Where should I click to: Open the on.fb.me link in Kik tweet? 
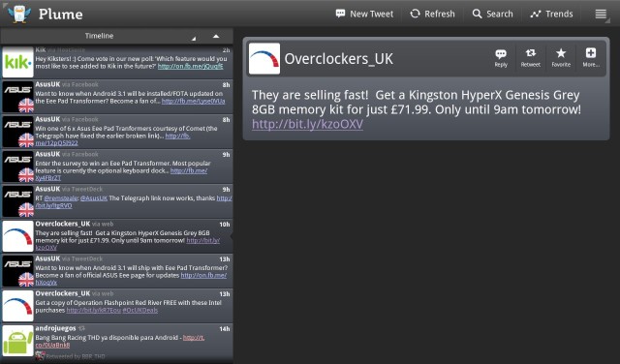pyautogui.click(x=190, y=67)
